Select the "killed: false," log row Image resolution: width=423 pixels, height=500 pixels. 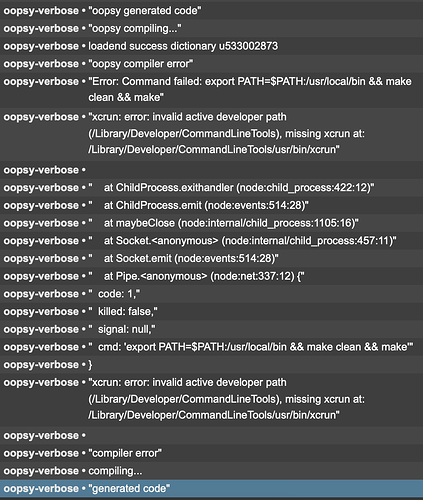tap(211, 311)
